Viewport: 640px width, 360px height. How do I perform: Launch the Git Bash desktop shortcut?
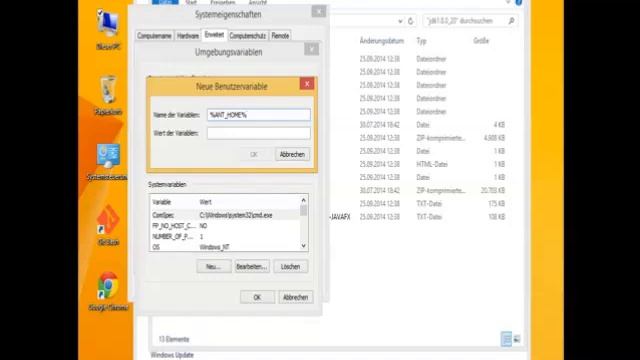click(x=108, y=224)
